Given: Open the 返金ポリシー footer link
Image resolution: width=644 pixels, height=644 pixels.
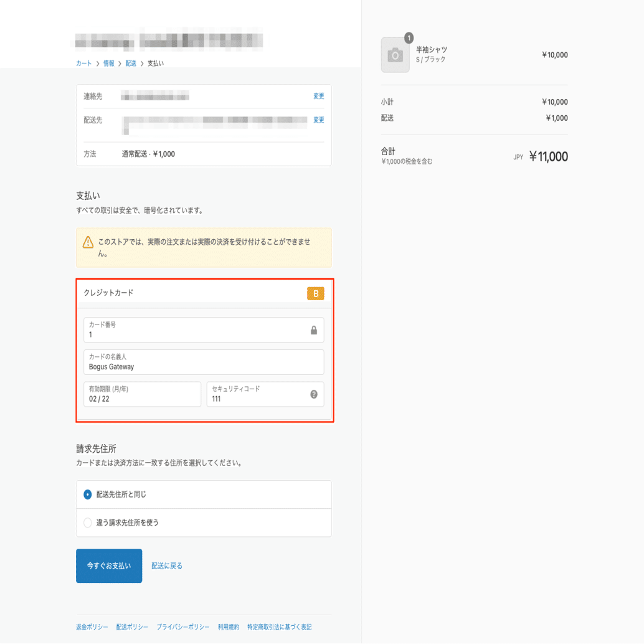Looking at the screenshot, I should coord(91,627).
